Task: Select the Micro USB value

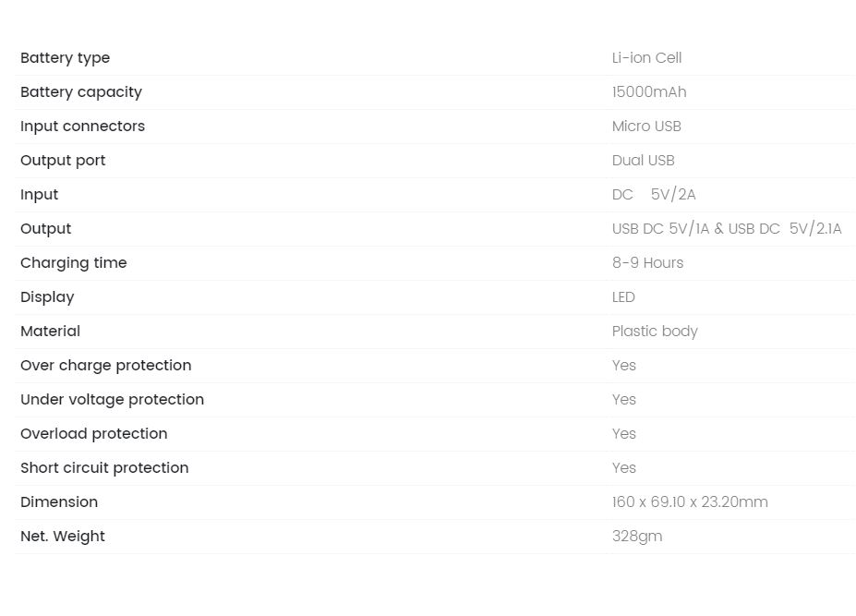Action: [x=646, y=127]
